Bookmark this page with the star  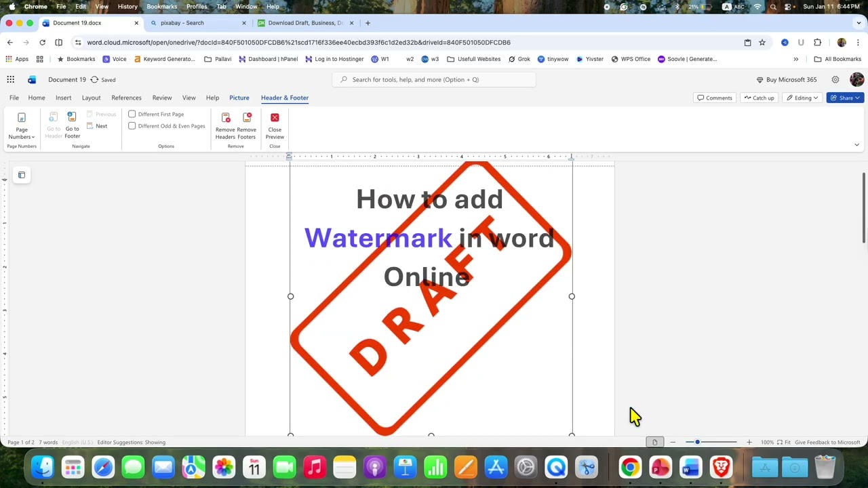[x=762, y=42]
